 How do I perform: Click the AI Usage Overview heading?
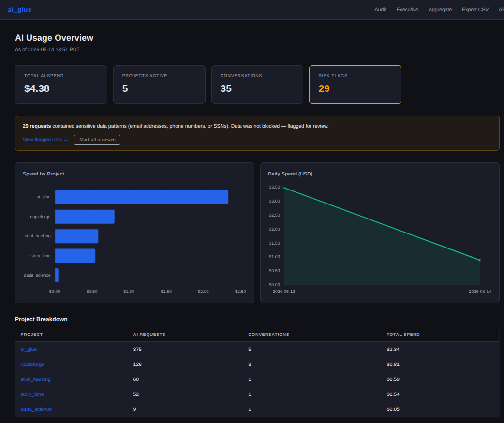(x=54, y=38)
